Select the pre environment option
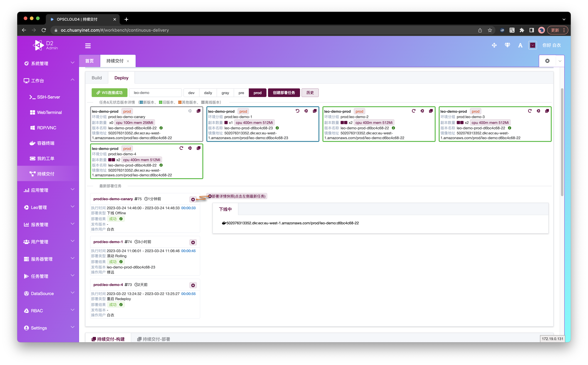This screenshot has width=588, height=365. click(x=241, y=93)
